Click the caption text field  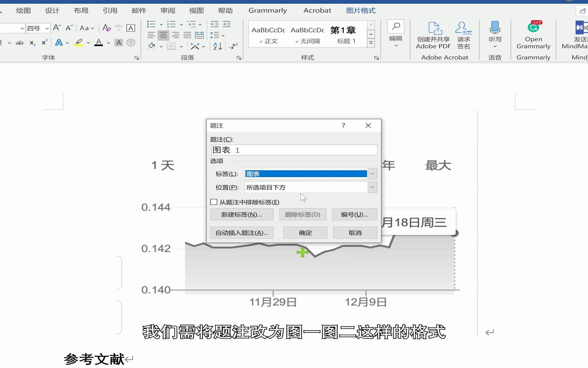point(294,150)
